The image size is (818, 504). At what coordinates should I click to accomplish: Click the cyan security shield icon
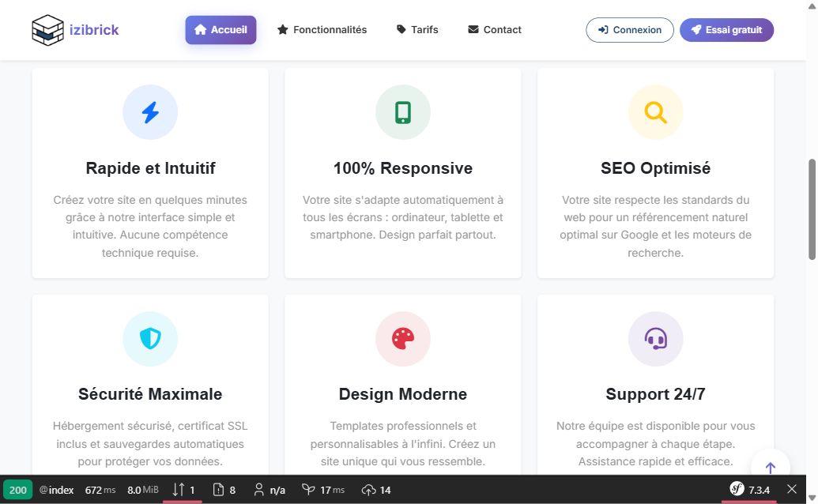tap(150, 339)
